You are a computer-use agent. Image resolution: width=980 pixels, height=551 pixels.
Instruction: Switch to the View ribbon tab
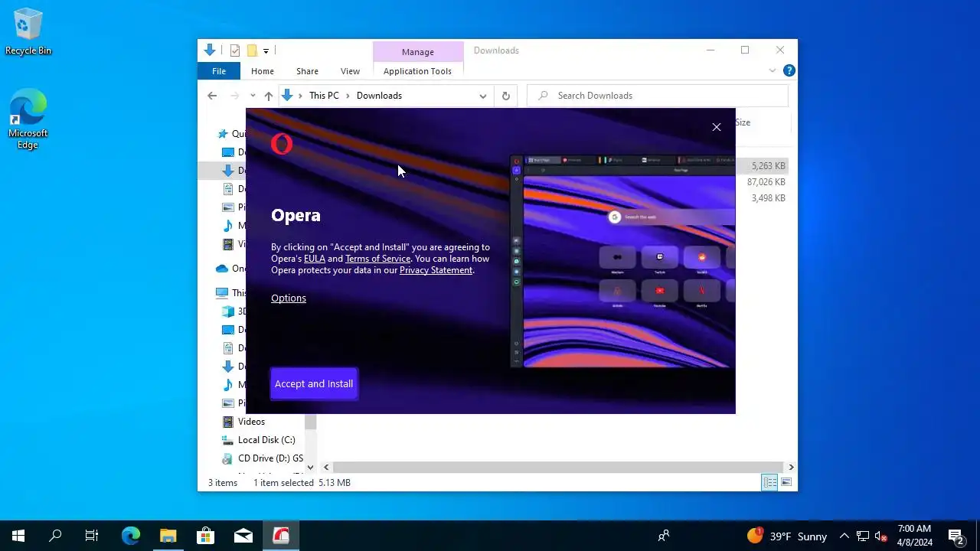[350, 71]
